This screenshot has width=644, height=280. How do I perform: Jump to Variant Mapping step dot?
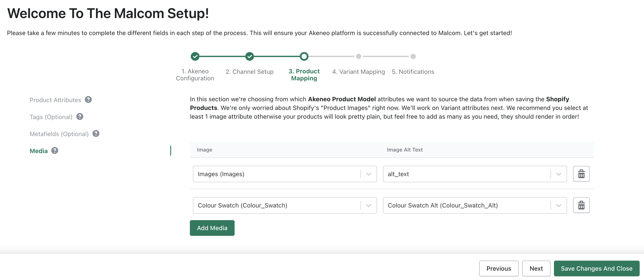point(358,56)
